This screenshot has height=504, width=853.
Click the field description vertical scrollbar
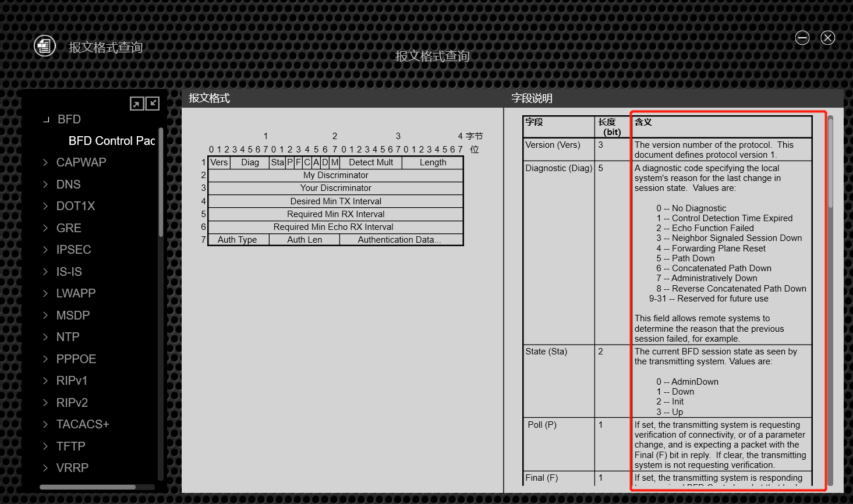coord(830,162)
